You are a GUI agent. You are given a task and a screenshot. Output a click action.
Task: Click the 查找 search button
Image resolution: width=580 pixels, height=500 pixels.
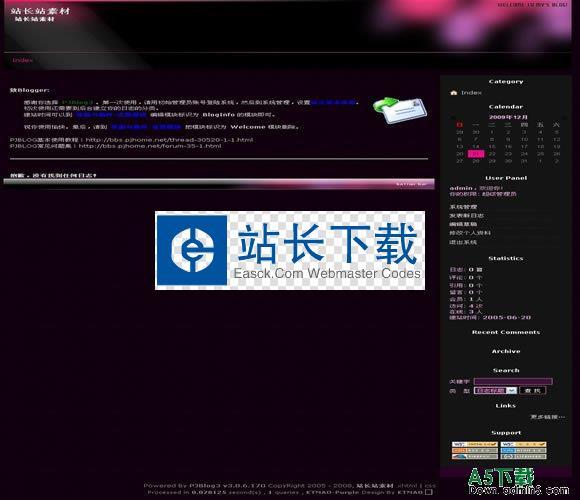(x=533, y=391)
